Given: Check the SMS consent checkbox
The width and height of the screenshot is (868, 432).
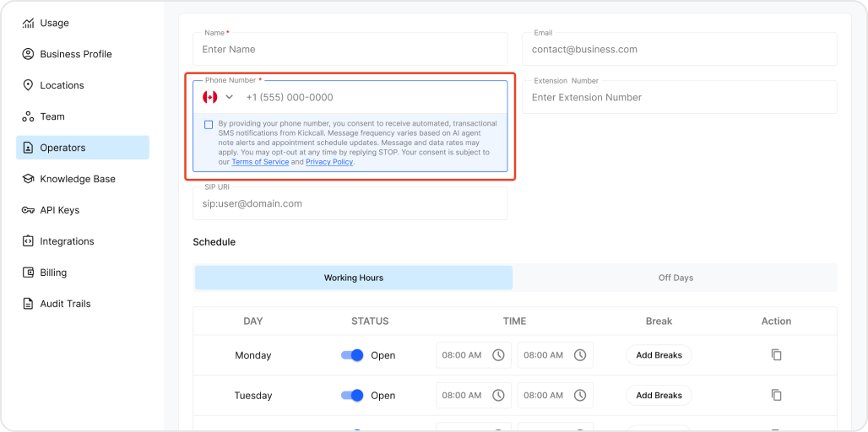Looking at the screenshot, I should coord(209,125).
